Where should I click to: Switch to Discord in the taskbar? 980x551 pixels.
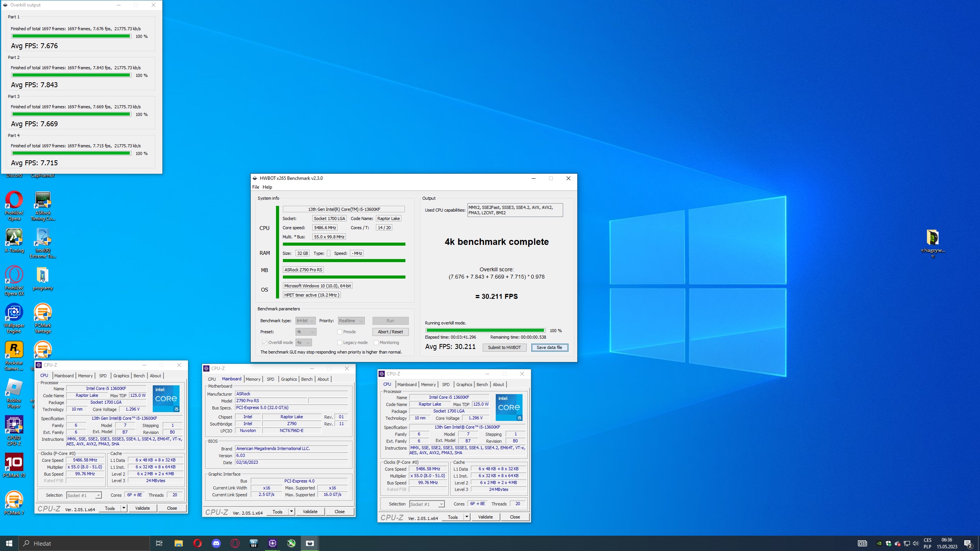click(216, 543)
